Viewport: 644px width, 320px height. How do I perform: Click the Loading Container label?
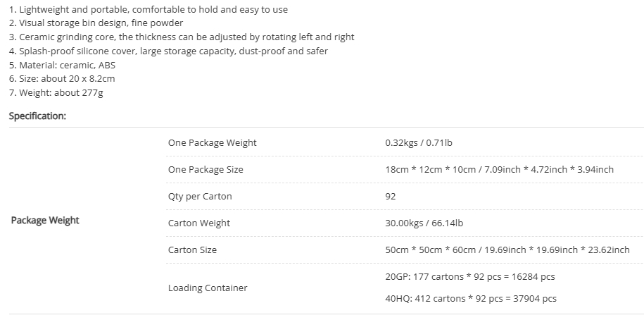click(208, 288)
